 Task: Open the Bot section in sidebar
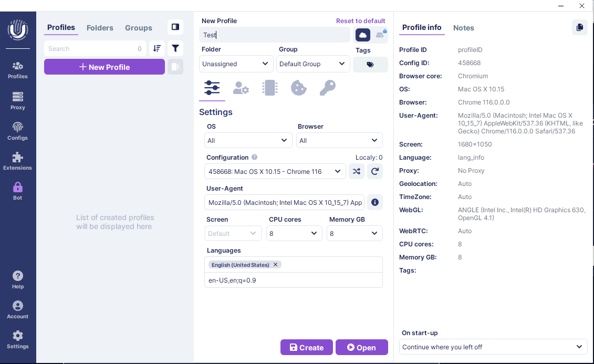pyautogui.click(x=18, y=191)
